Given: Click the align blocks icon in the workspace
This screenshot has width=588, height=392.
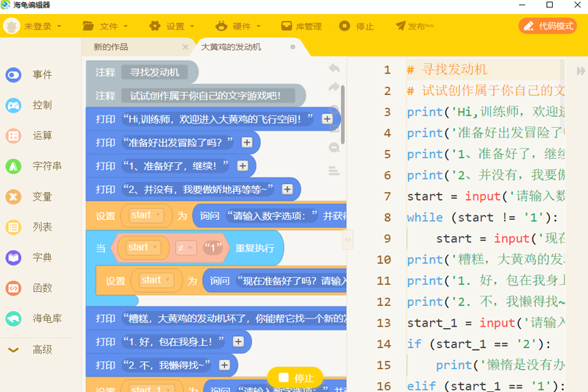Looking at the screenshot, I should (334, 171).
